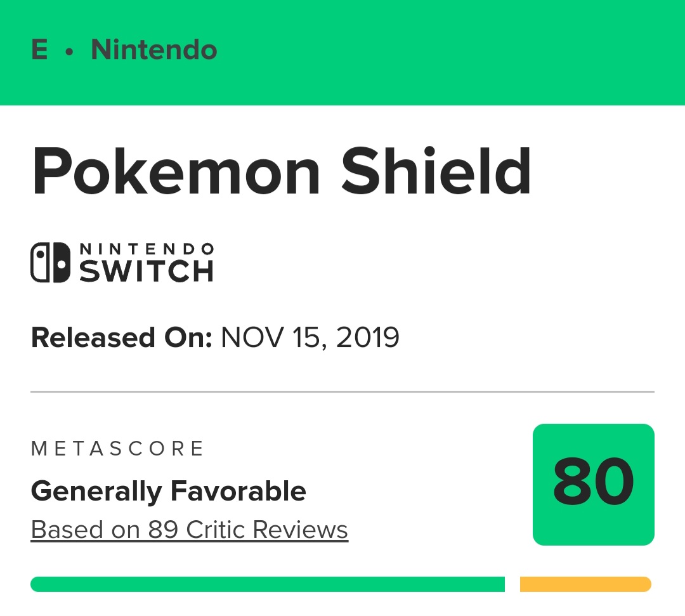
Task: Open Based on 89 Critic Reviews link
Action: click(190, 530)
